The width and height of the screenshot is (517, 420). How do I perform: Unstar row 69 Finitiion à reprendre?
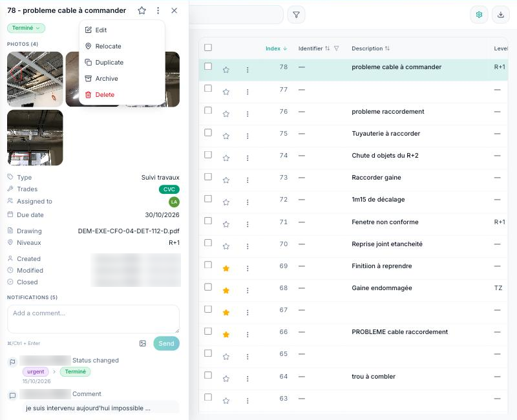pos(226,269)
